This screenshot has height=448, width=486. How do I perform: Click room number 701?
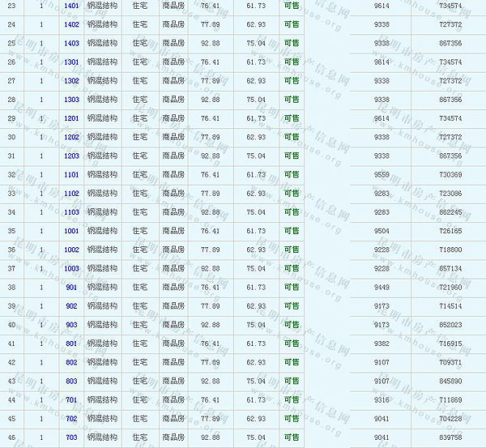(x=71, y=399)
